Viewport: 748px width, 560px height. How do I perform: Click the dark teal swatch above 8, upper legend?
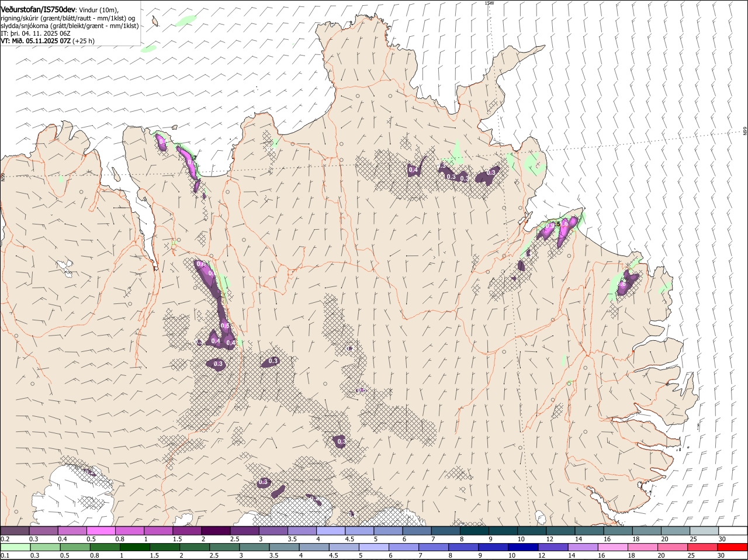click(x=474, y=531)
